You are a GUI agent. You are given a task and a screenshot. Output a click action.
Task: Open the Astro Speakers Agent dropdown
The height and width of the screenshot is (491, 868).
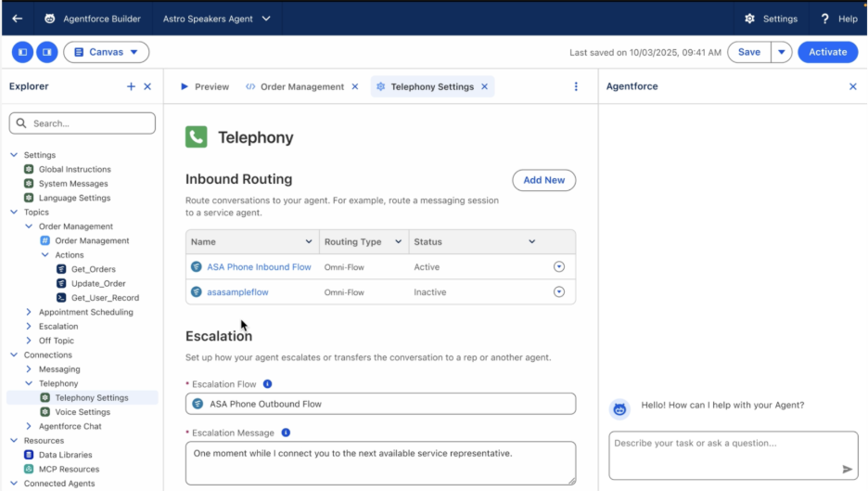[x=216, y=19]
